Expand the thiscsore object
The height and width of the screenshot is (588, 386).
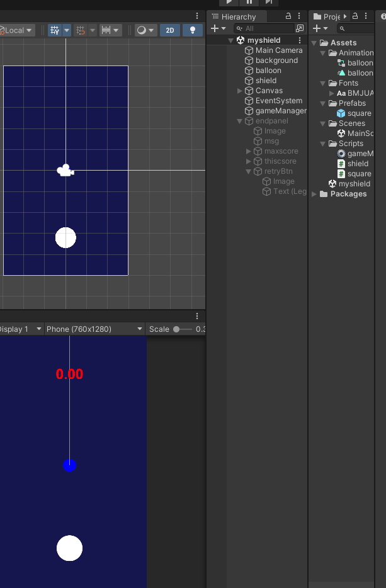[248, 161]
